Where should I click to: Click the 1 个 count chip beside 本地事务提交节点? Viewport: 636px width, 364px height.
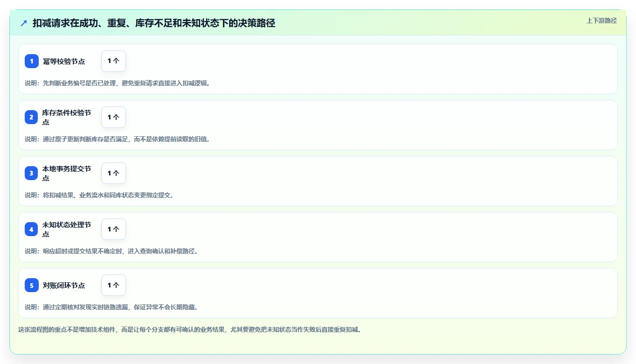click(x=113, y=173)
